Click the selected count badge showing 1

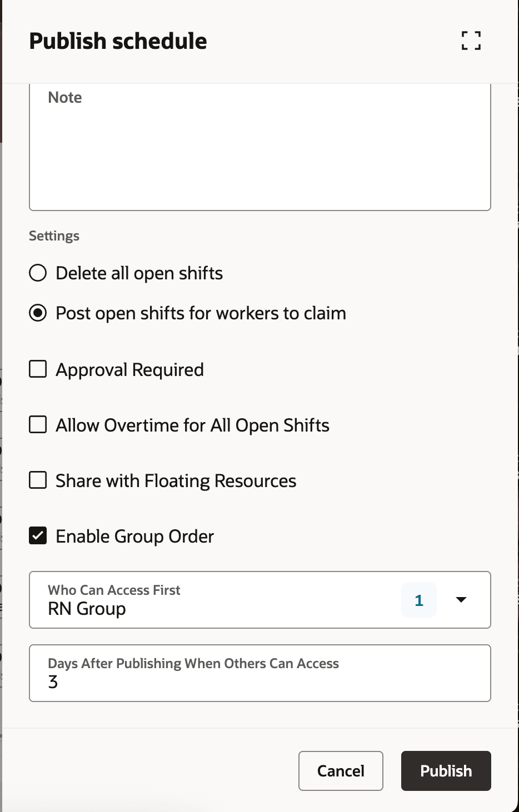[418, 600]
